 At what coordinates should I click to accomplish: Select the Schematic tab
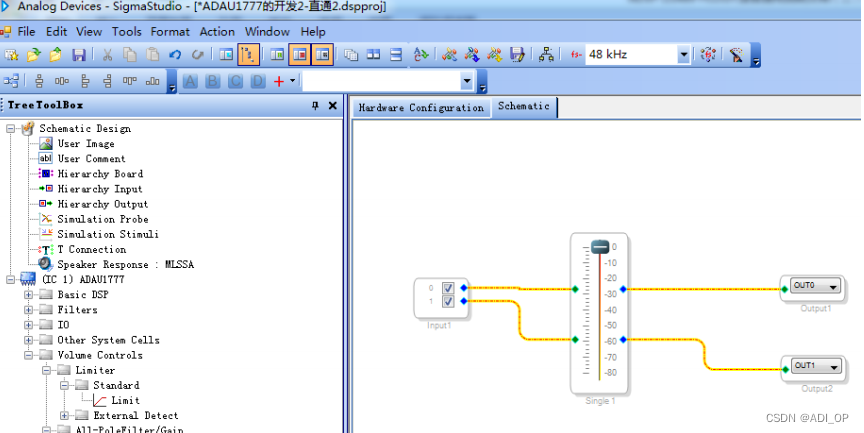523,106
